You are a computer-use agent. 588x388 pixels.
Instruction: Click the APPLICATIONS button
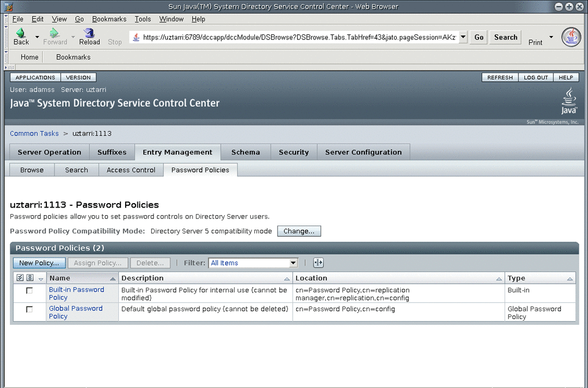[35, 77]
